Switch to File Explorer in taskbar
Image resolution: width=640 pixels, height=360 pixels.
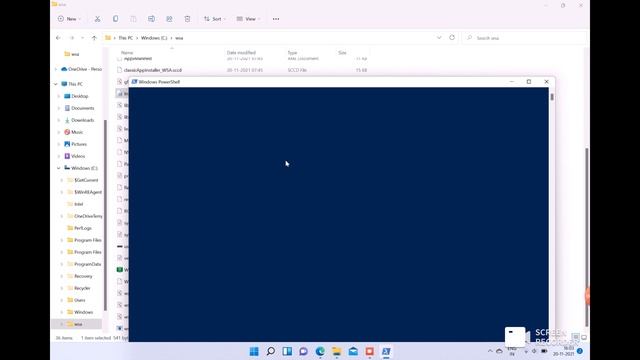click(336, 351)
